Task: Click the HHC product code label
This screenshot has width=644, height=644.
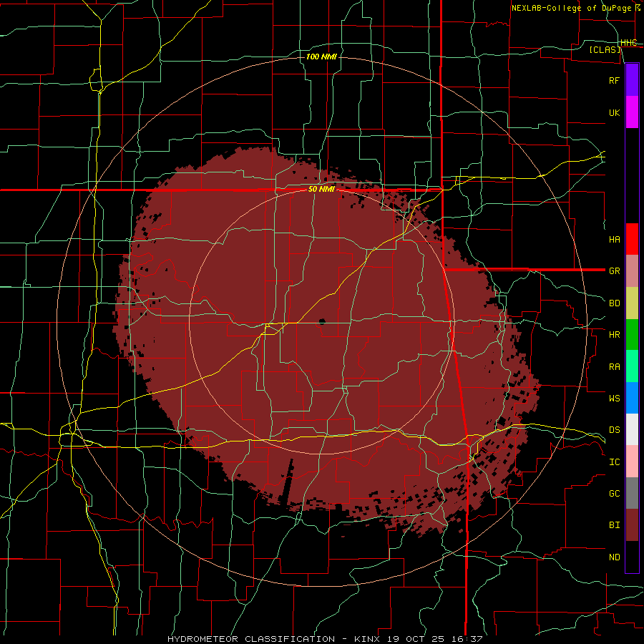Action: (628, 43)
